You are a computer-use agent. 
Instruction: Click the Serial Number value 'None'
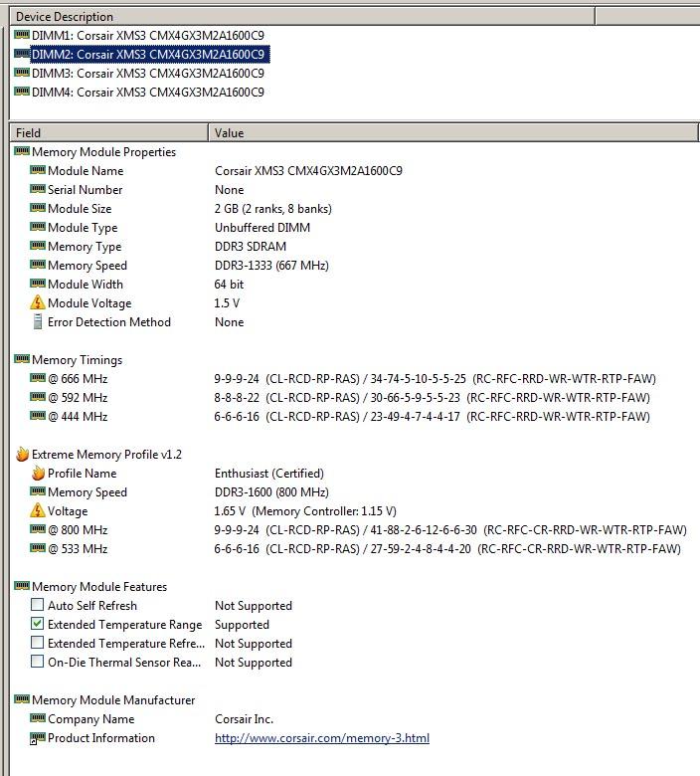(229, 190)
